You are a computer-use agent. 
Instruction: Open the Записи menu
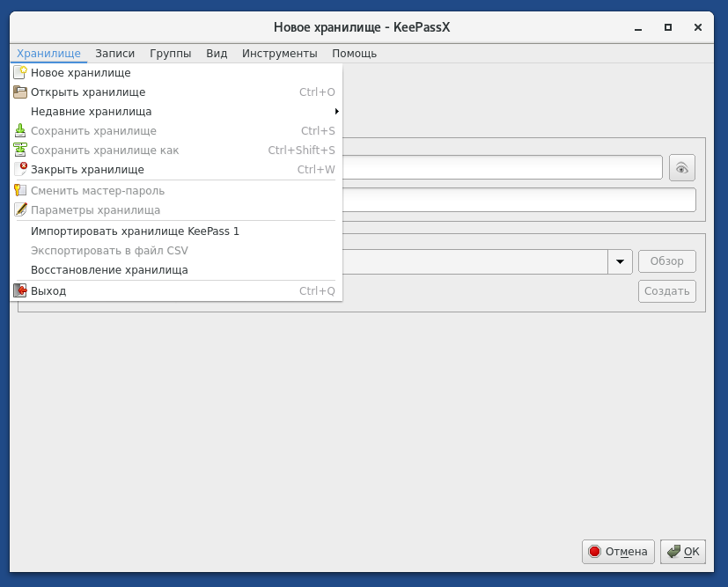coord(115,54)
